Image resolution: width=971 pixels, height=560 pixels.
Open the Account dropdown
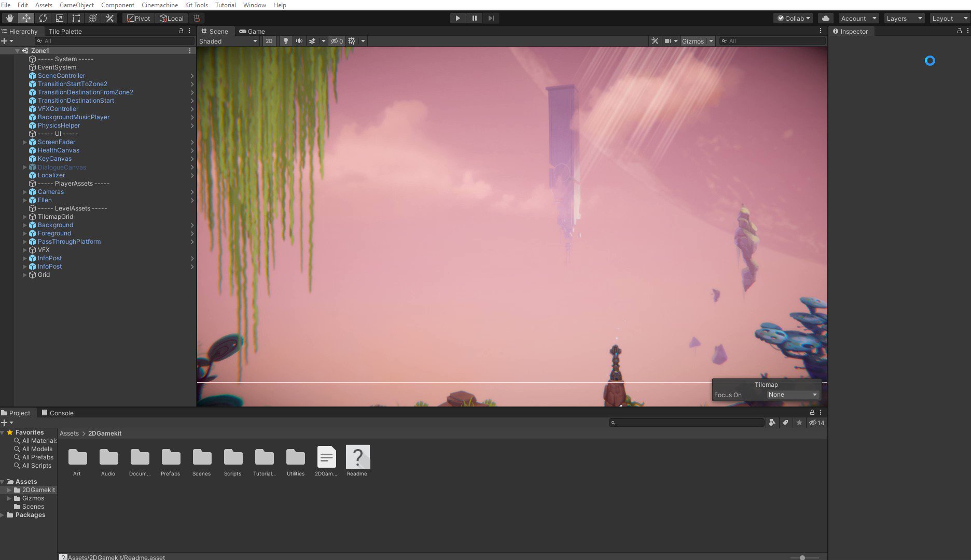(858, 18)
